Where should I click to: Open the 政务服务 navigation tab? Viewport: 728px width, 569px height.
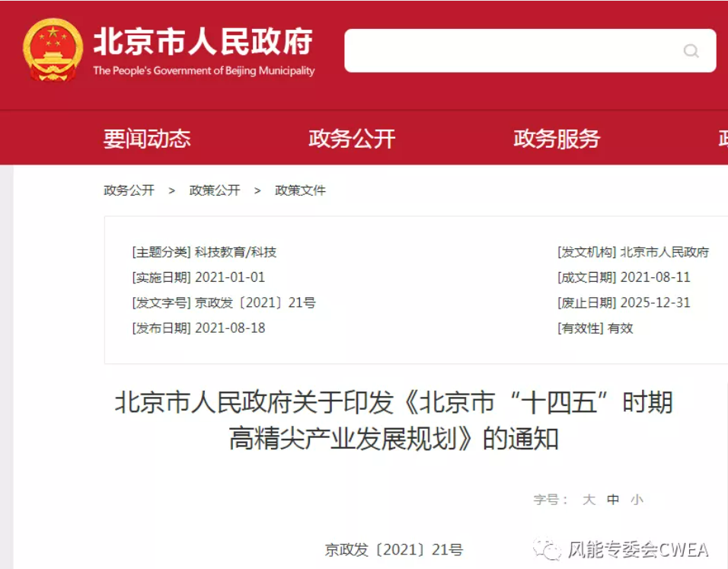click(x=557, y=139)
